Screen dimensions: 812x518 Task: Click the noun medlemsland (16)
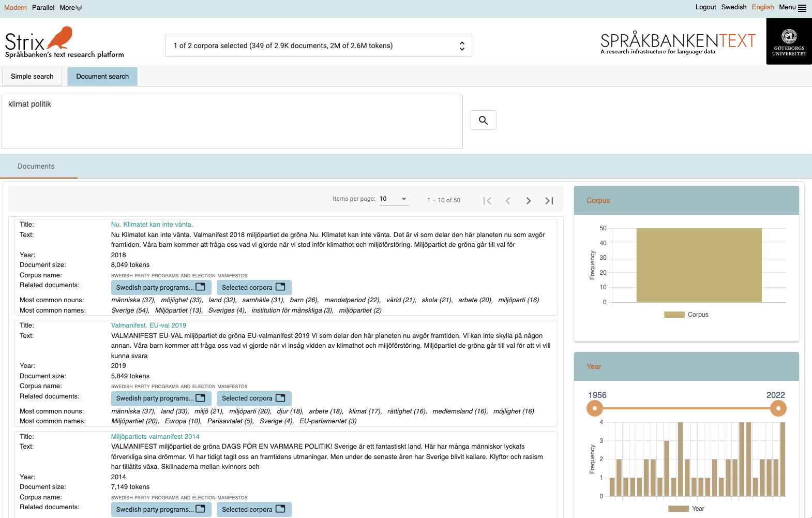(460, 411)
